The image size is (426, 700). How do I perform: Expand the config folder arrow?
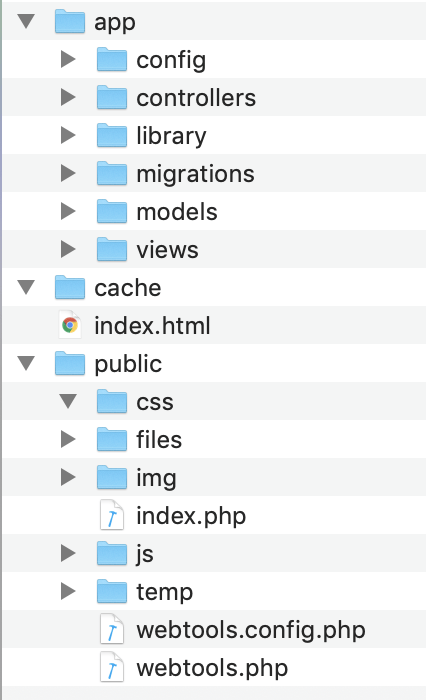(68, 59)
